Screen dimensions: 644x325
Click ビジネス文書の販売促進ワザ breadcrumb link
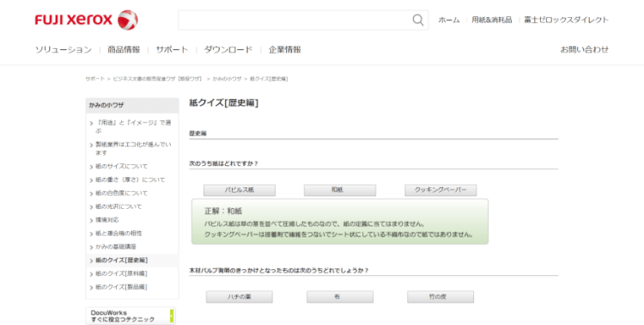point(158,78)
